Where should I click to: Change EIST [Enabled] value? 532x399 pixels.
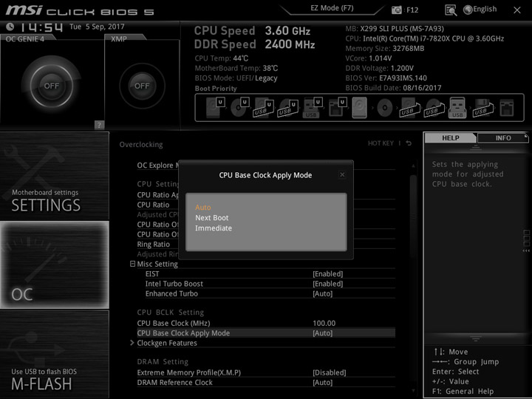point(328,274)
